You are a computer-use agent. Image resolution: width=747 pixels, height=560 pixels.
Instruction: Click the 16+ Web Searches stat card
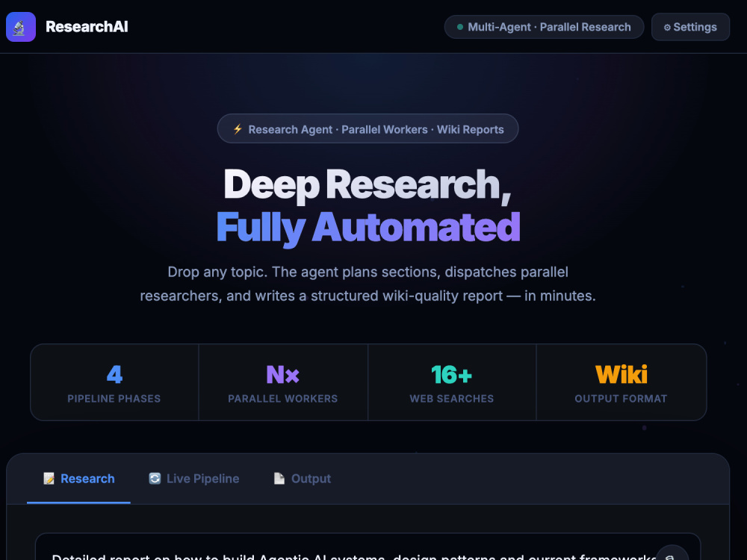point(452,382)
